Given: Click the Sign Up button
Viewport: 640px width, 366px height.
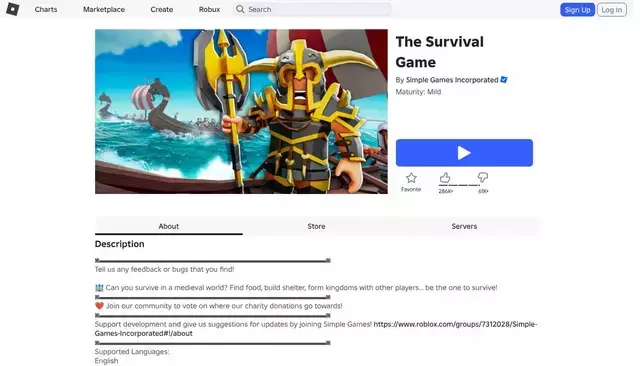Looking at the screenshot, I should point(577,10).
